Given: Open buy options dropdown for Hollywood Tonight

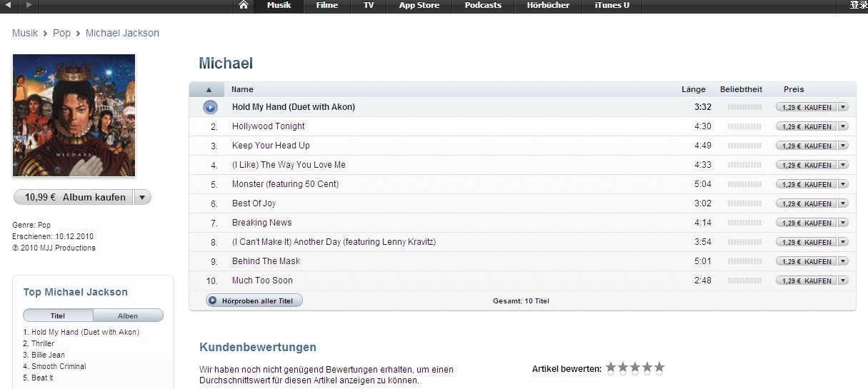Looking at the screenshot, I should 843,126.
